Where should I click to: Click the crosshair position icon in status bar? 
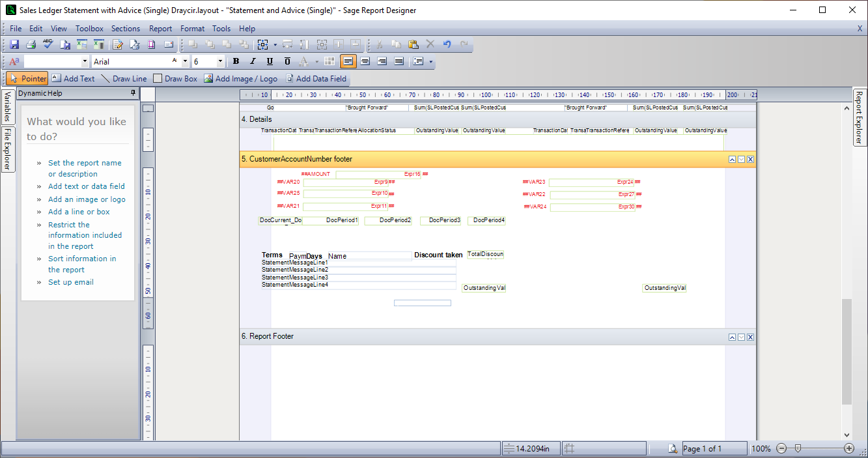click(569, 448)
